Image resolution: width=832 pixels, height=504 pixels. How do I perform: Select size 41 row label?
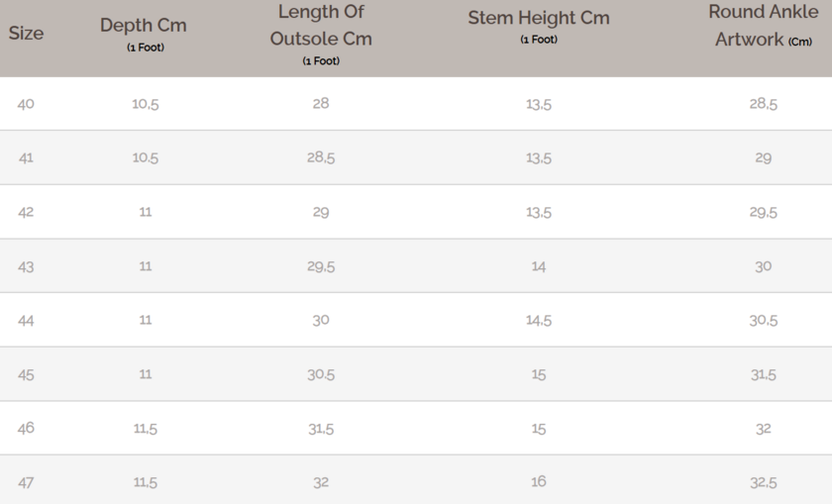(x=26, y=157)
